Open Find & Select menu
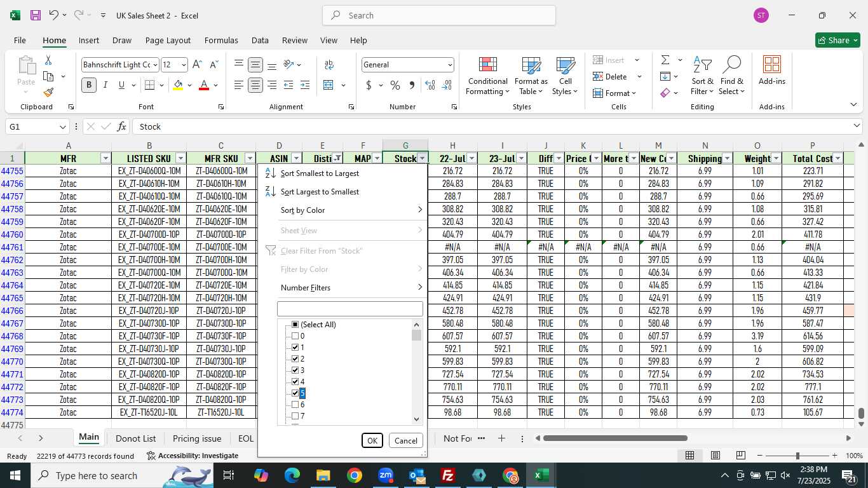The height and width of the screenshot is (488, 868). coord(731,76)
